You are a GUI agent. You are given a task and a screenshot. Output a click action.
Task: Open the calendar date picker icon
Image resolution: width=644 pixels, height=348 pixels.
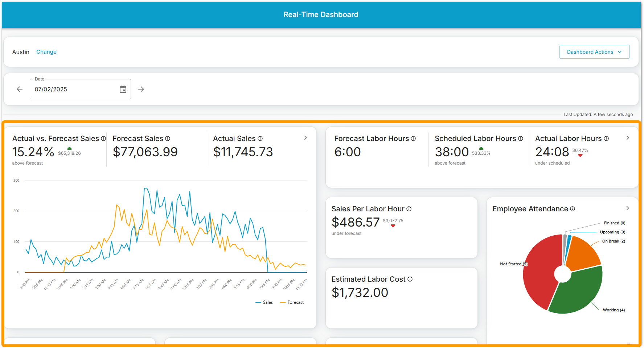123,89
